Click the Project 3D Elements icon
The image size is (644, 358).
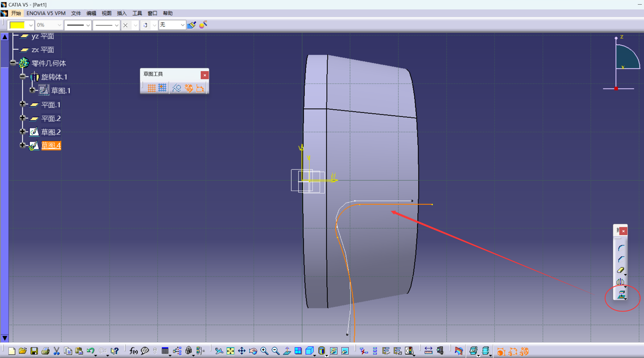coord(621,294)
